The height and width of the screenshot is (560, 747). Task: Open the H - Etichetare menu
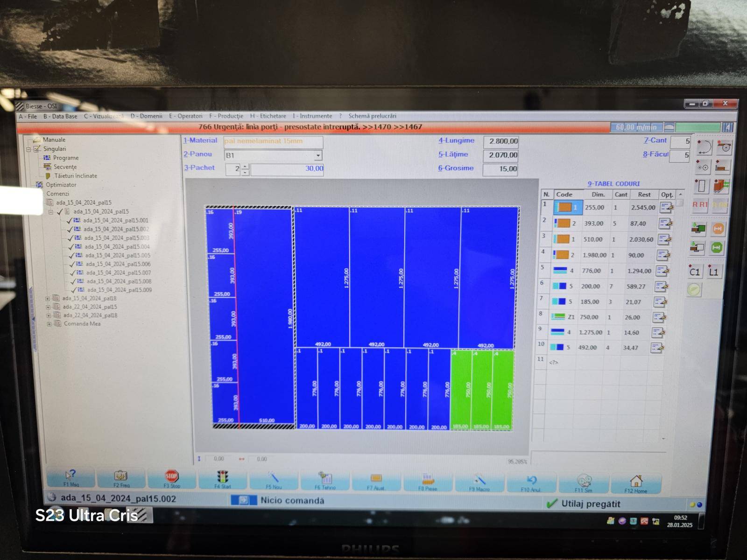[268, 116]
